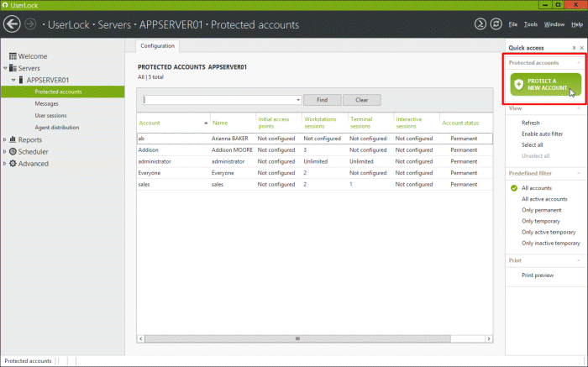Click the refresh icon in header bar

point(496,24)
